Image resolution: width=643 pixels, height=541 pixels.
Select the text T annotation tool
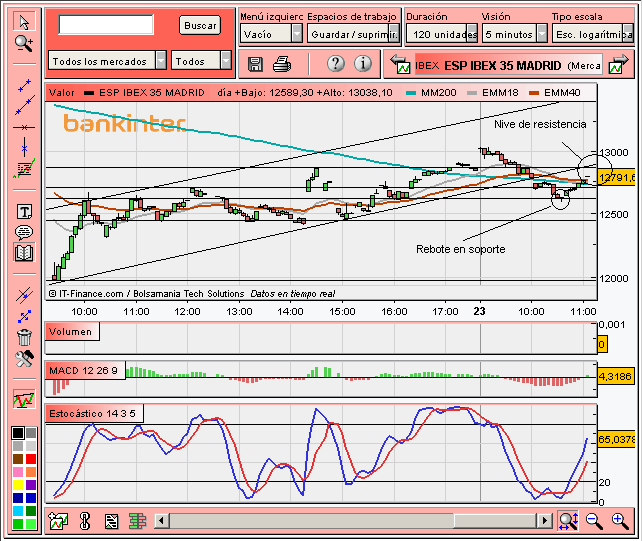[24, 212]
